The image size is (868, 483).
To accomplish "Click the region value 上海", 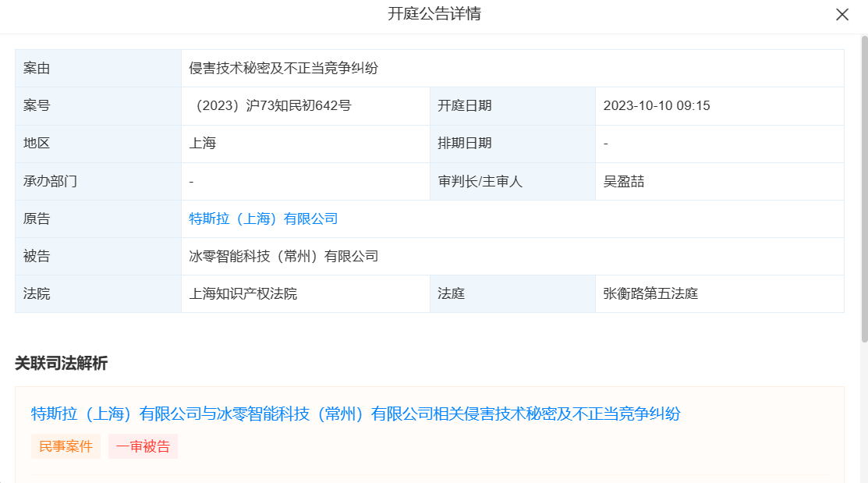I will 203,144.
